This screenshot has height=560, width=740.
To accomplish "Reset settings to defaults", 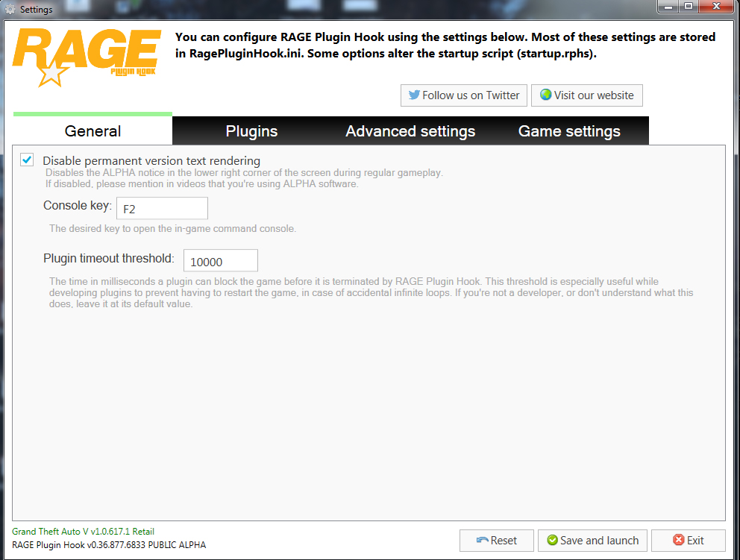I will coord(497,540).
